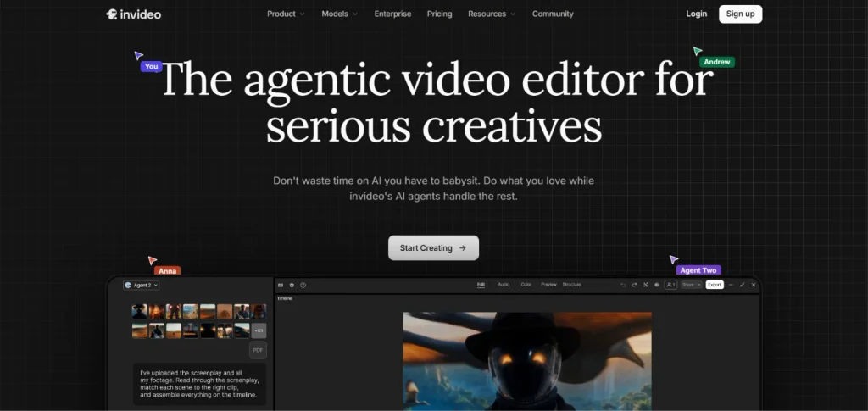Click the Timeline label
Image resolution: width=868 pixels, height=411 pixels.
tap(285, 298)
